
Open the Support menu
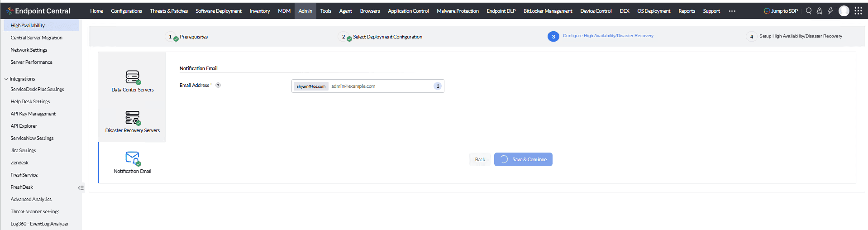(x=711, y=11)
